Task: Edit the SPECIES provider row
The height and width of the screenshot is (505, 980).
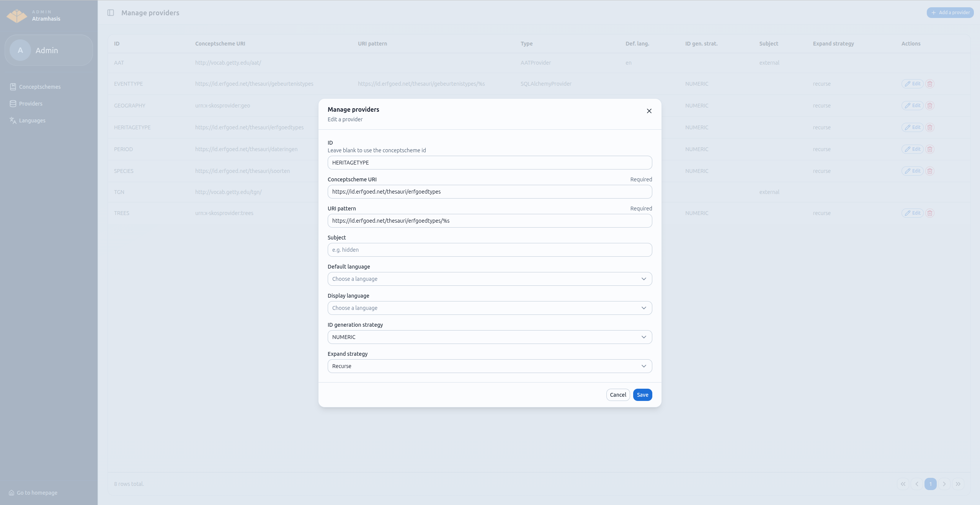Action: [x=913, y=171]
